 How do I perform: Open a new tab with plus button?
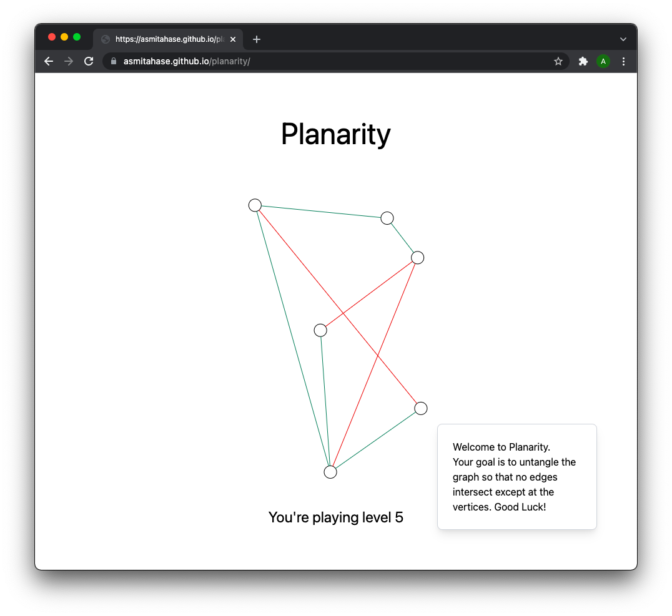tap(256, 39)
